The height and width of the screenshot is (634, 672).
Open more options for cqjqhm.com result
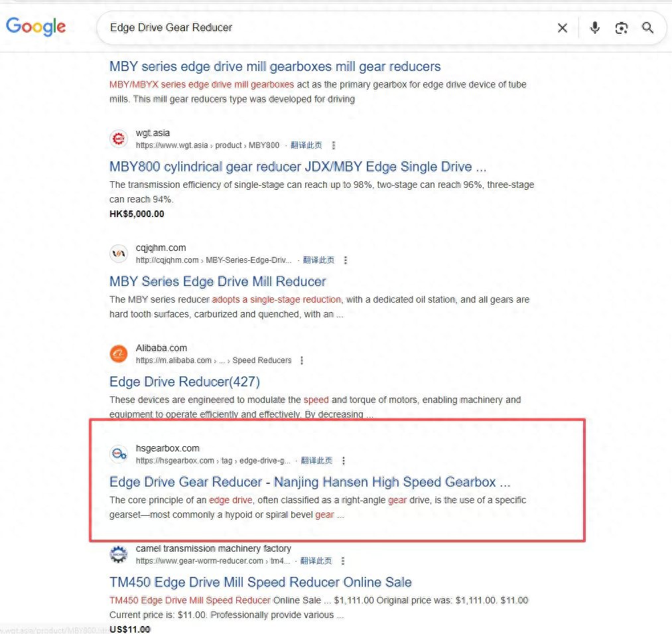[x=346, y=260]
